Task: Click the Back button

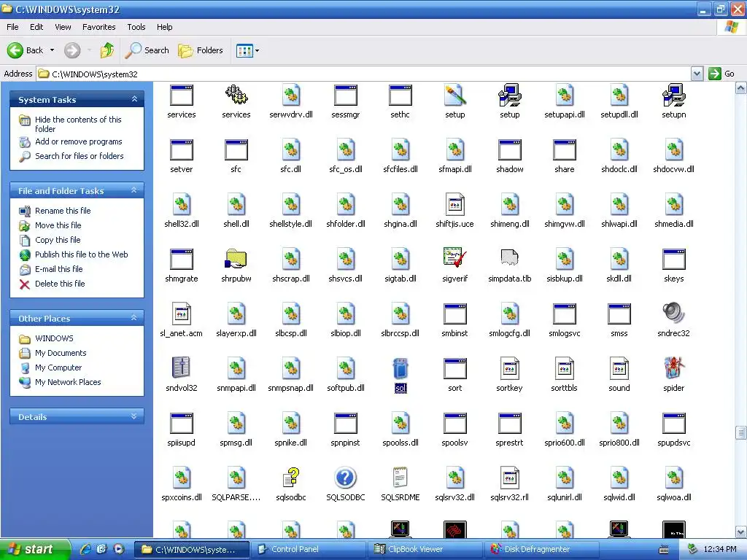Action: (25, 50)
